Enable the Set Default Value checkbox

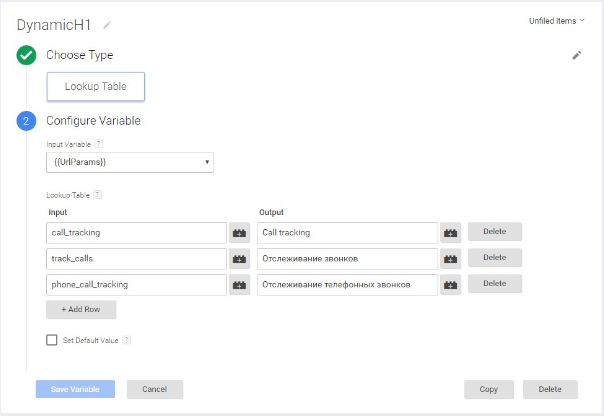(x=52, y=340)
